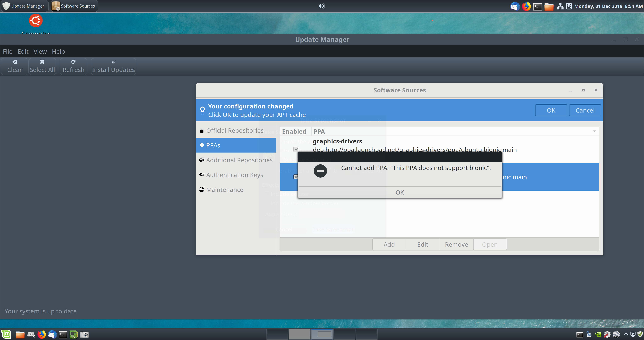The width and height of the screenshot is (644, 340).
Task: Open Additional Repositories section
Action: click(x=236, y=160)
